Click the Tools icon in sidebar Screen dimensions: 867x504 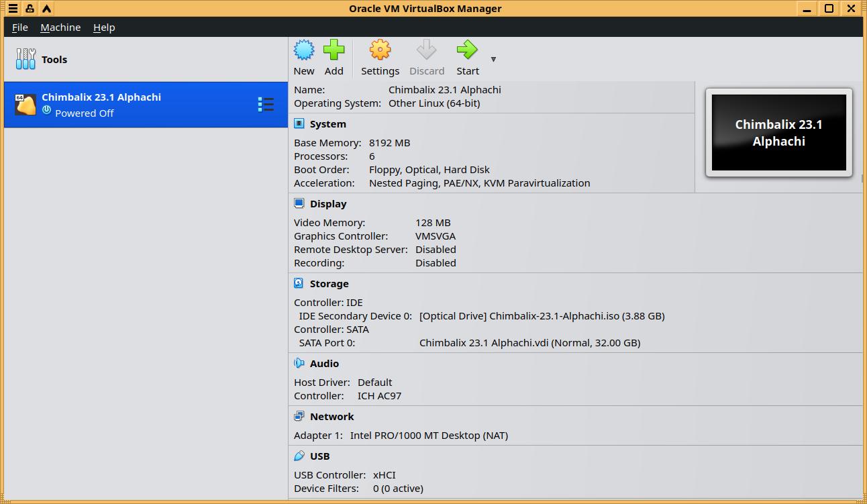tap(25, 59)
